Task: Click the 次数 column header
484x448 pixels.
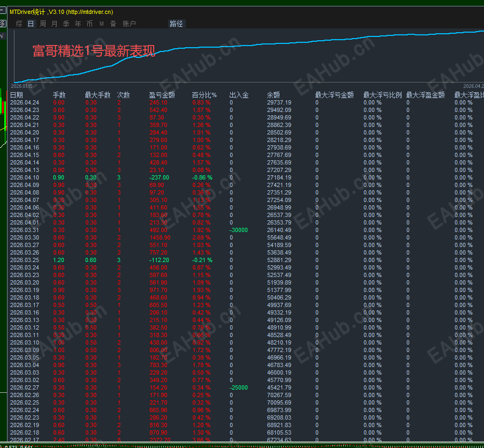Action: point(124,95)
